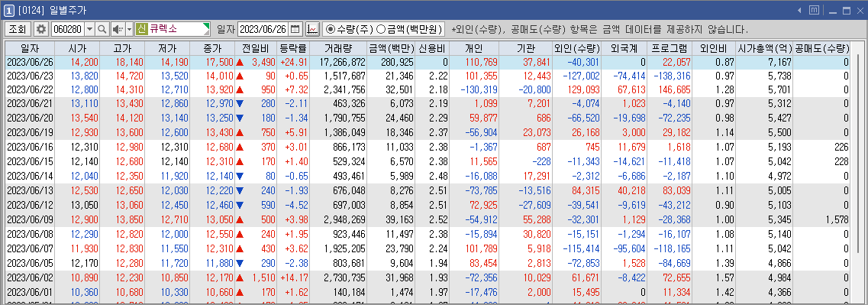Select the 금액(백만원) radio option

[381, 29]
